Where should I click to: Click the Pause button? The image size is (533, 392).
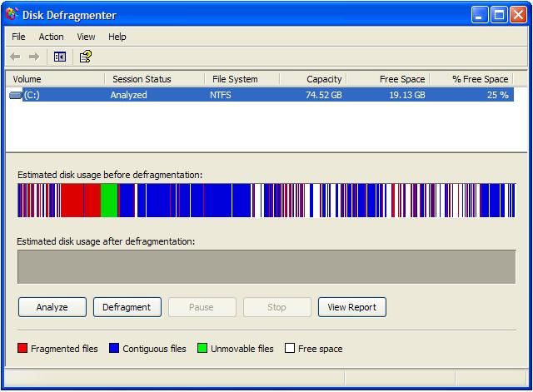click(x=202, y=307)
